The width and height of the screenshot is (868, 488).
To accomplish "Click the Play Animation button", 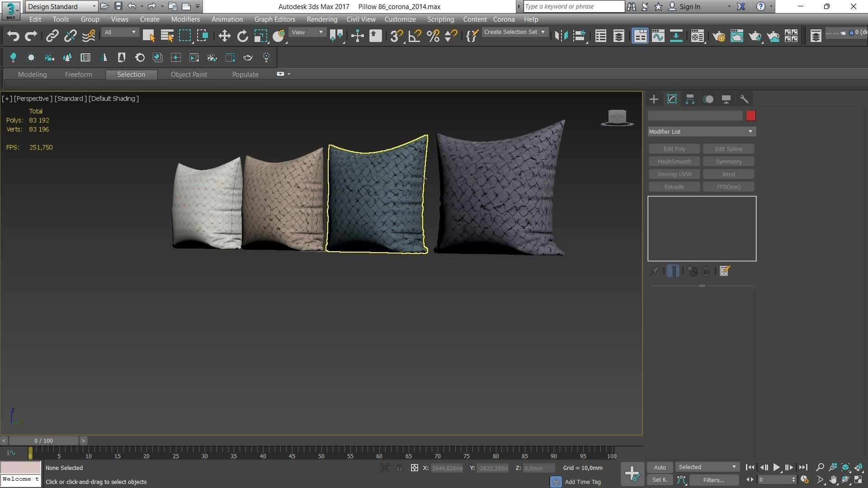I will tap(776, 468).
